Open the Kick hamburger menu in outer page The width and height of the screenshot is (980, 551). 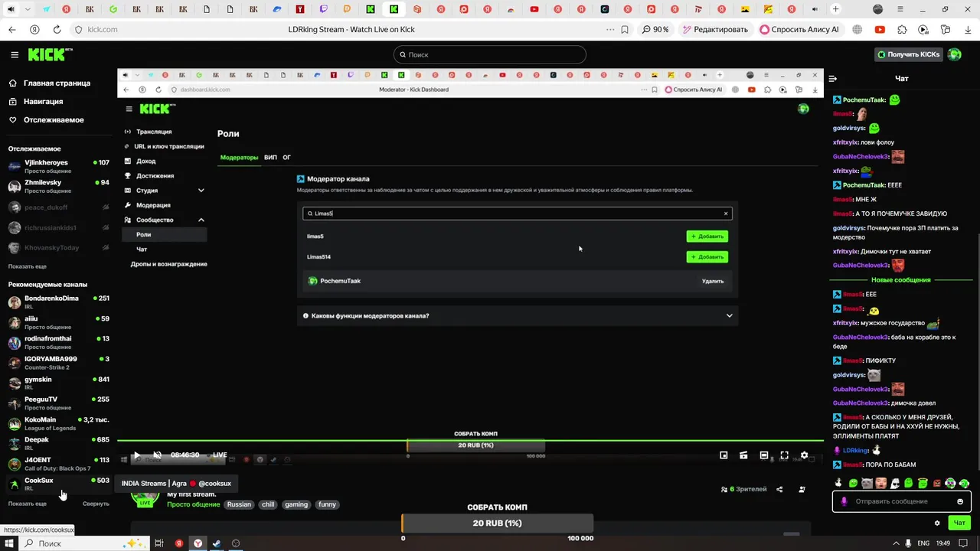[x=15, y=55]
